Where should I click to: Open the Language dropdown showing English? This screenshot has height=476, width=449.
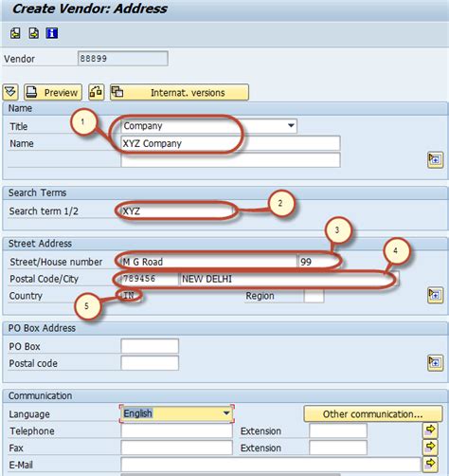pyautogui.click(x=177, y=413)
